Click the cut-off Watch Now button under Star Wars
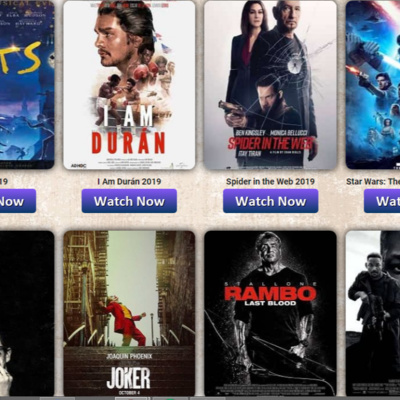This screenshot has width=400, height=400. coord(382,201)
